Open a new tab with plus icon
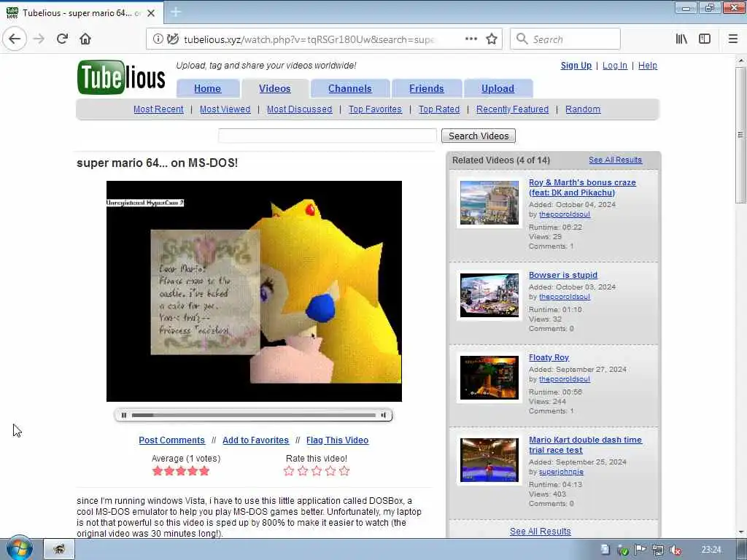The width and height of the screenshot is (747, 560). [176, 12]
